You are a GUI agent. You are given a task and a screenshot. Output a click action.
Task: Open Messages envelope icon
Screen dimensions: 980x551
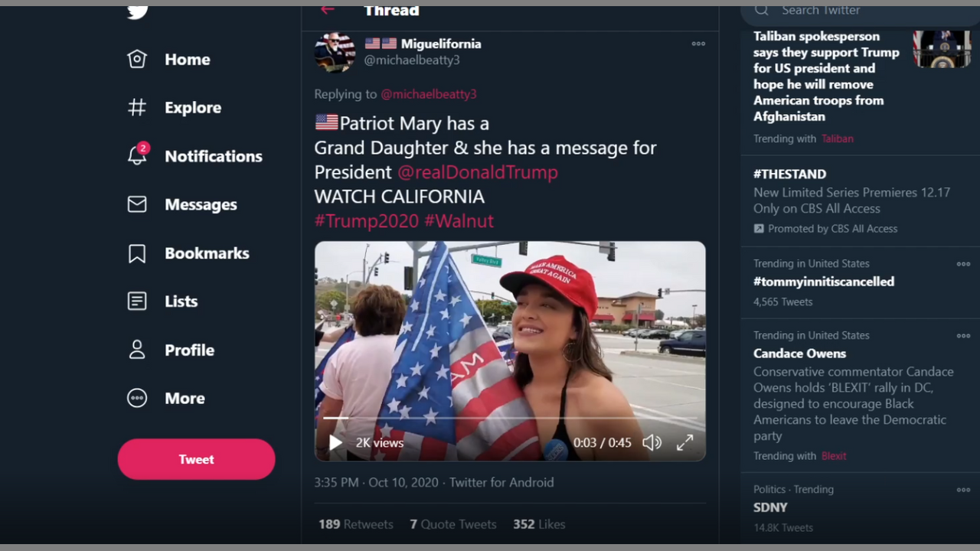(x=137, y=204)
